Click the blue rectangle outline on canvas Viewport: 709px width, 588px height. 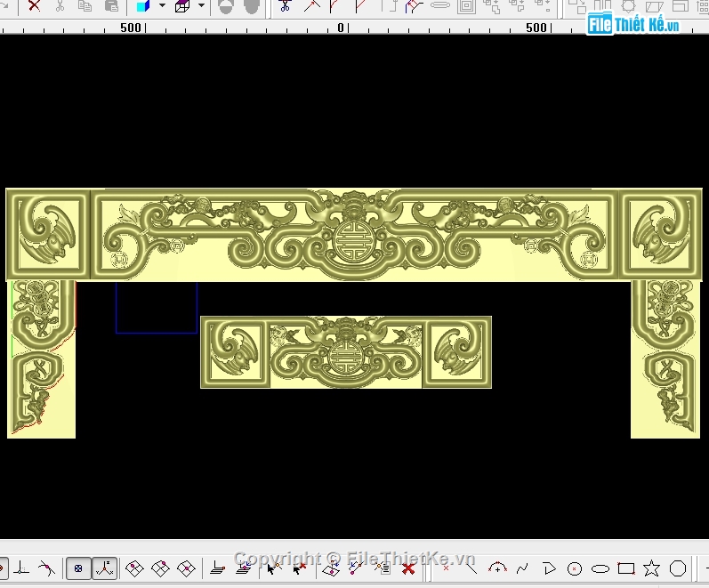157,332
